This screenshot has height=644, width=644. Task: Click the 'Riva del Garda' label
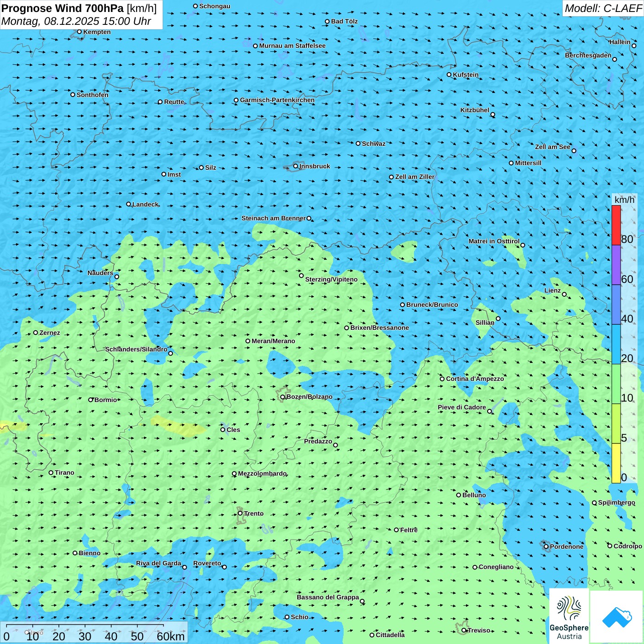tap(159, 563)
